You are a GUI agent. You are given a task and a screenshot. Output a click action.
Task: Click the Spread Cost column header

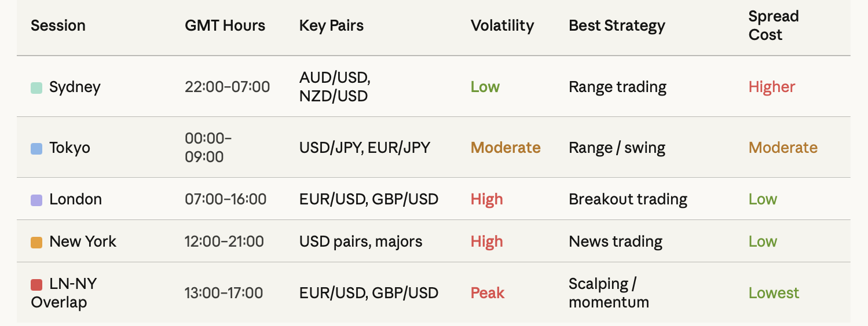(774, 25)
